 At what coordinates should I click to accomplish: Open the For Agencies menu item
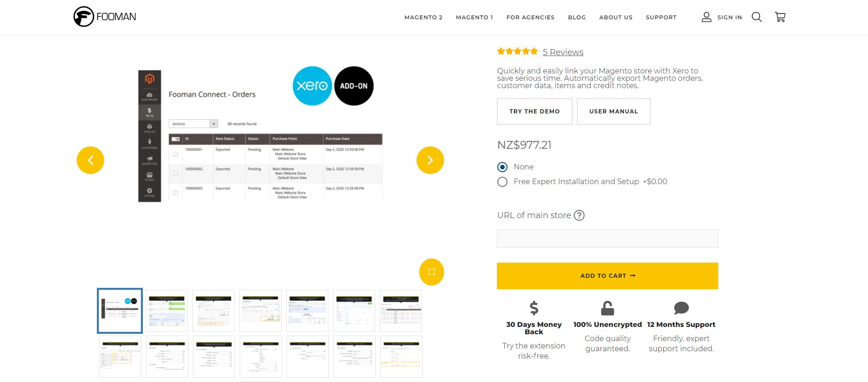pyautogui.click(x=530, y=17)
